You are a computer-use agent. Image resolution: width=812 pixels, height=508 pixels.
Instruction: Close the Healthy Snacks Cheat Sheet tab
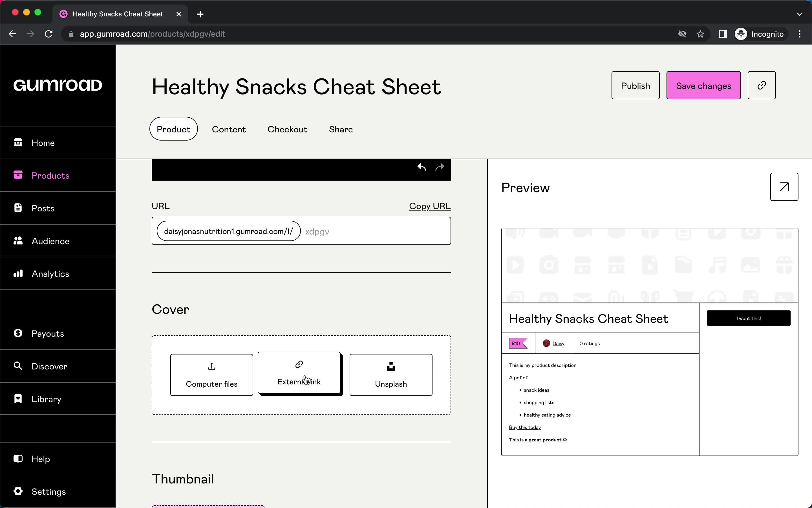pos(179,14)
